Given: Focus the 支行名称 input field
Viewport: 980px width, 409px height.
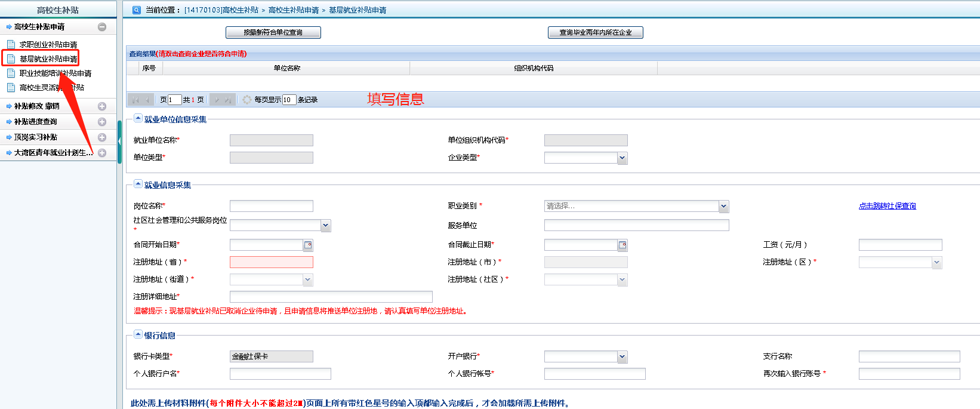Looking at the screenshot, I should 910,356.
